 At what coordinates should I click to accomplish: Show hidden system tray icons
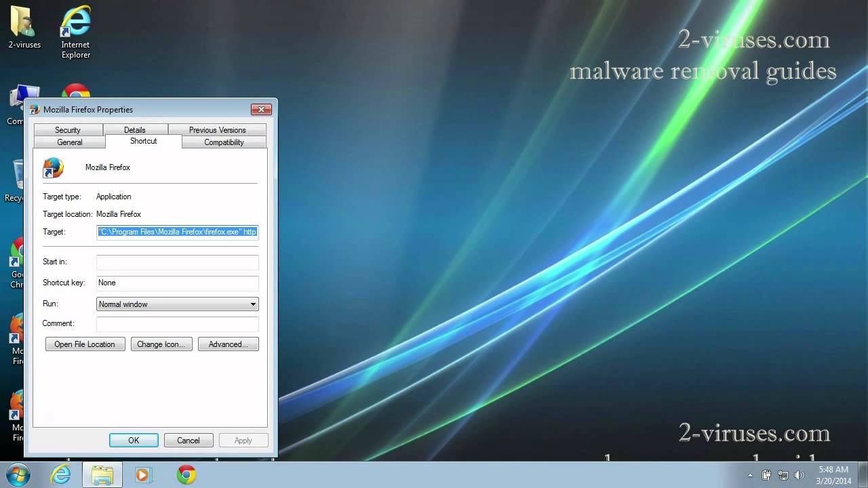pos(750,475)
